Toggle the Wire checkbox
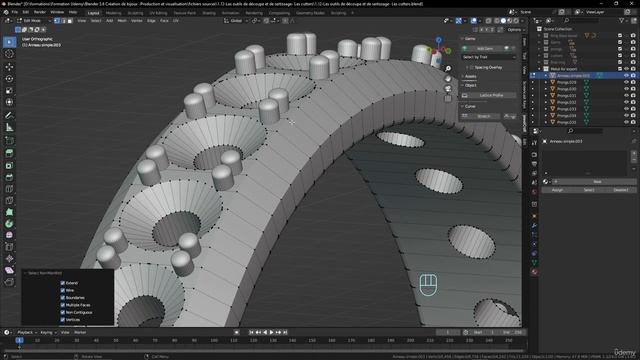This screenshot has height=360, width=640. pos(62,290)
